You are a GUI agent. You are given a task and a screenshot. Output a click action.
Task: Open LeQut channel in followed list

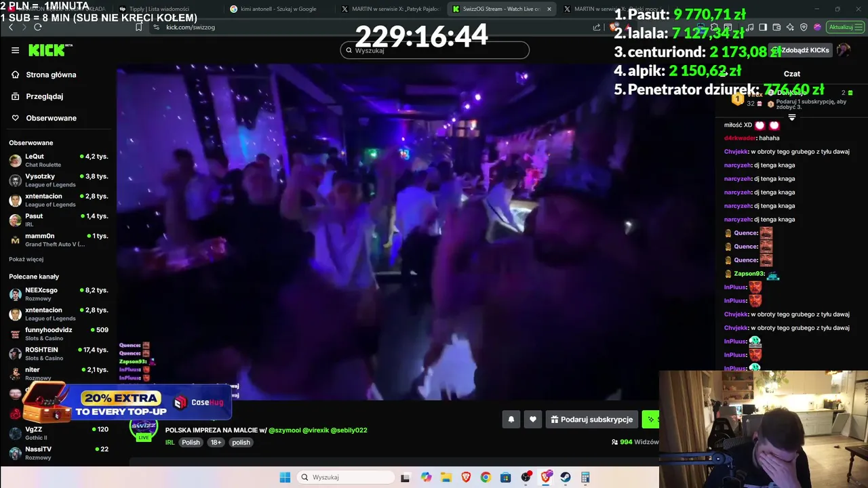pos(58,161)
